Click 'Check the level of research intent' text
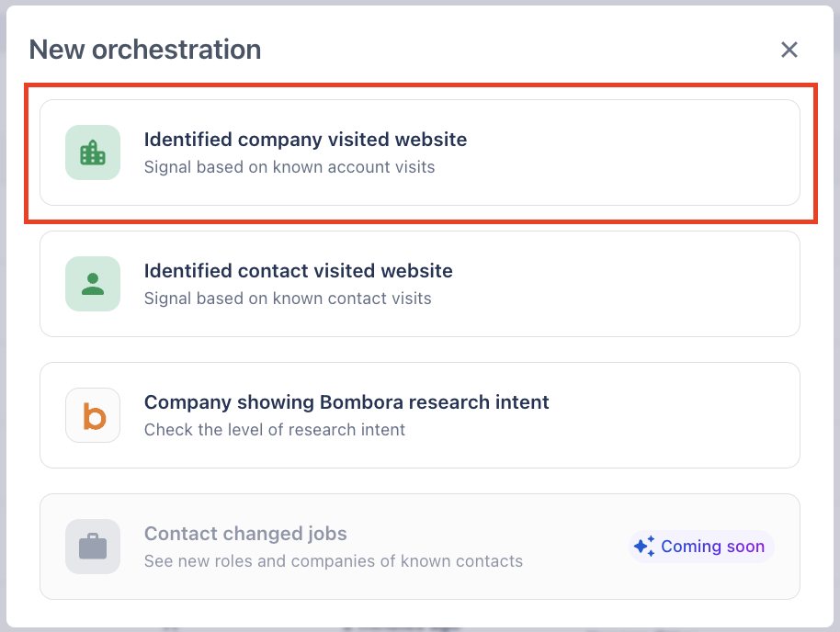Screen dimensions: 840x632 [x=274, y=429]
